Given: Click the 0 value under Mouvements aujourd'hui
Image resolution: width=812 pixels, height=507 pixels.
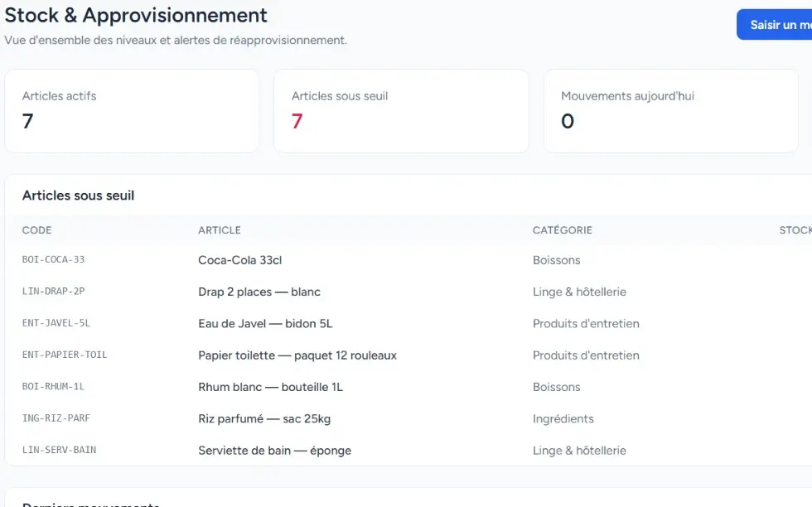Looking at the screenshot, I should click(x=568, y=121).
